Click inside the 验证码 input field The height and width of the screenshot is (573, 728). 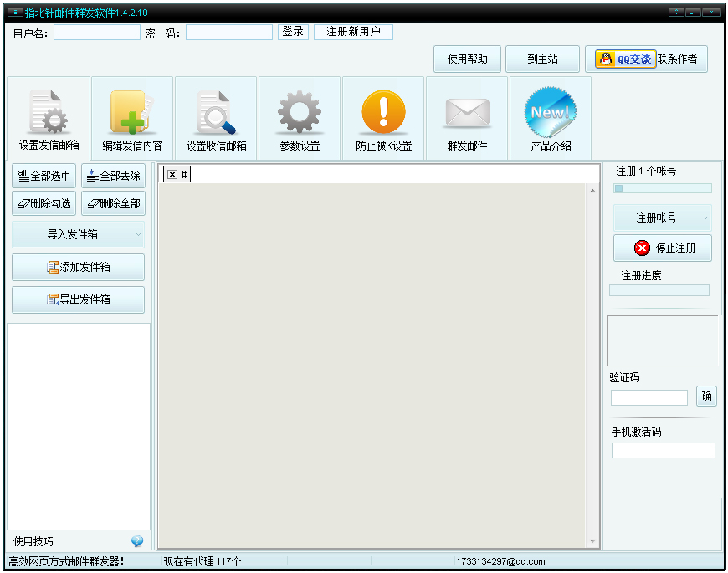tap(649, 396)
